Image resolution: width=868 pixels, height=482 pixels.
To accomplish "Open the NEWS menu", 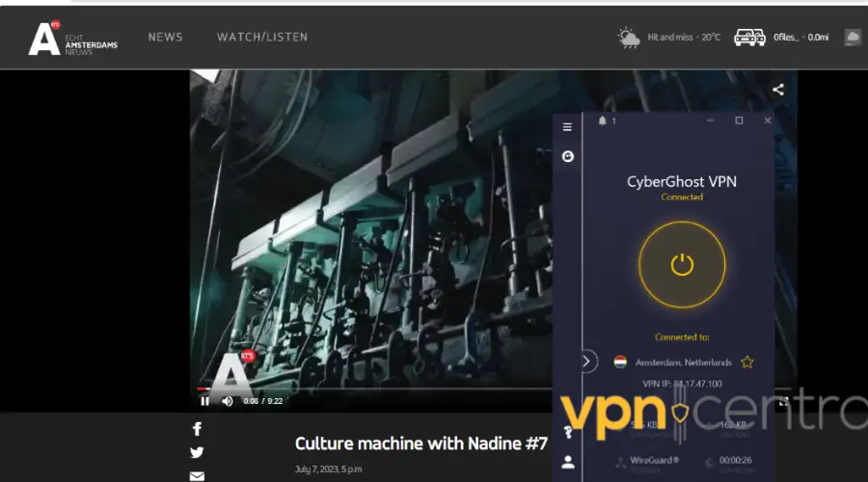I will tap(165, 37).
